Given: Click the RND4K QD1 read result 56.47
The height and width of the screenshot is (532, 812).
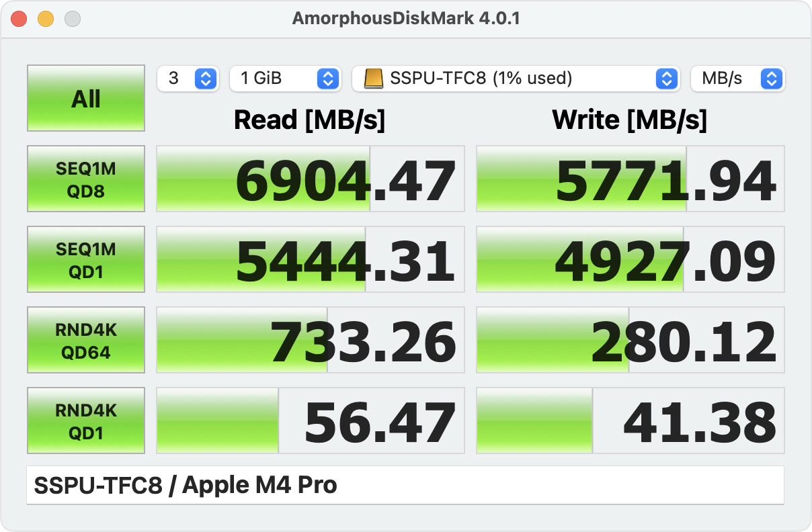Looking at the screenshot, I should pos(311,421).
